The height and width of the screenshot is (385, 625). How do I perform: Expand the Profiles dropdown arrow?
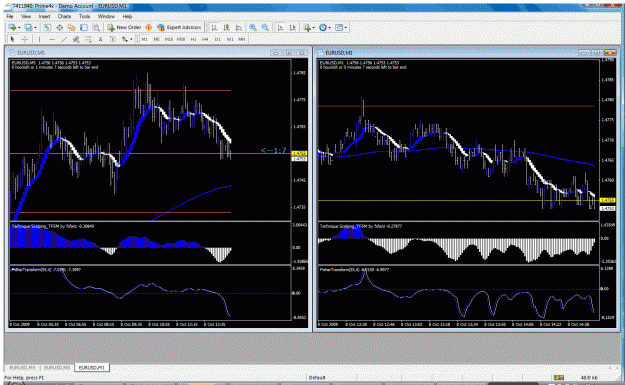(x=35, y=28)
